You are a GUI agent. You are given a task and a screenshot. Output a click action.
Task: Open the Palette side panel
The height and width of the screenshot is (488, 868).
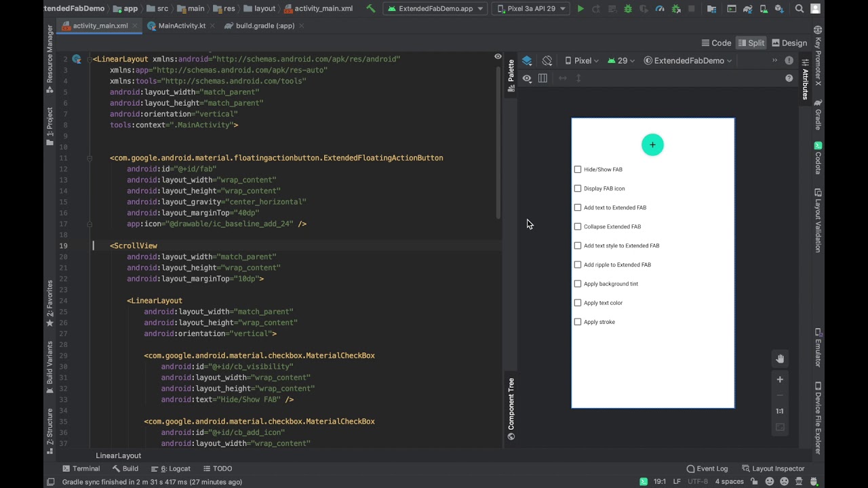point(511,76)
